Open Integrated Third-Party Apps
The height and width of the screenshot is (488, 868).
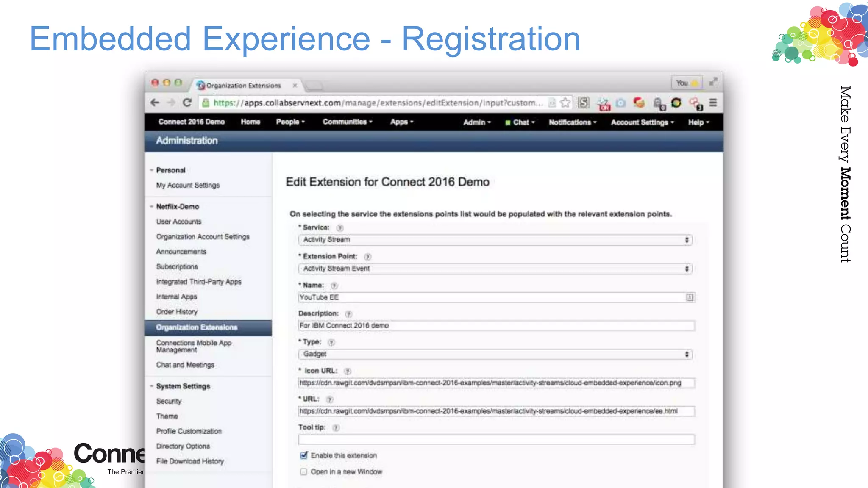click(198, 282)
